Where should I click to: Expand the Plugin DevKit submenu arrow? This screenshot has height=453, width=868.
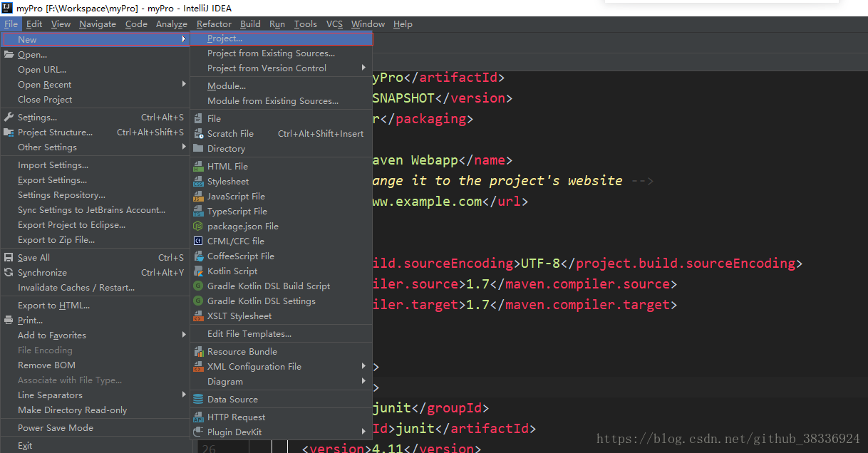click(x=364, y=432)
